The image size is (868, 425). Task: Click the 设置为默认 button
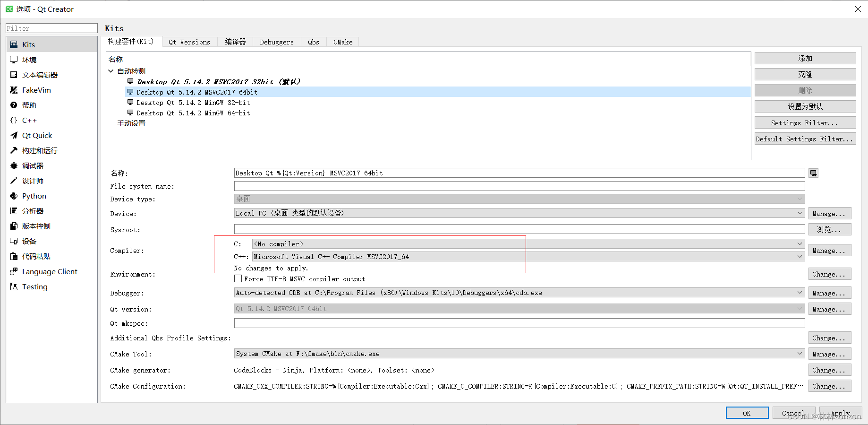805,106
